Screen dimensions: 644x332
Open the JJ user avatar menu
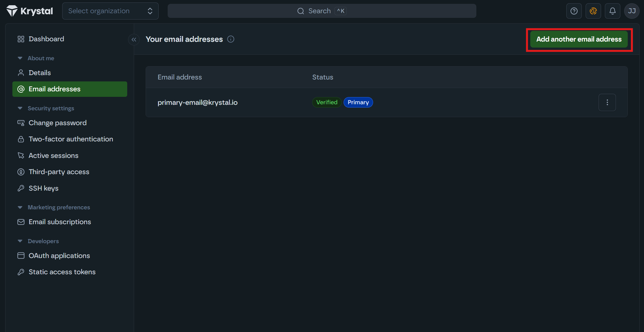[x=632, y=11]
